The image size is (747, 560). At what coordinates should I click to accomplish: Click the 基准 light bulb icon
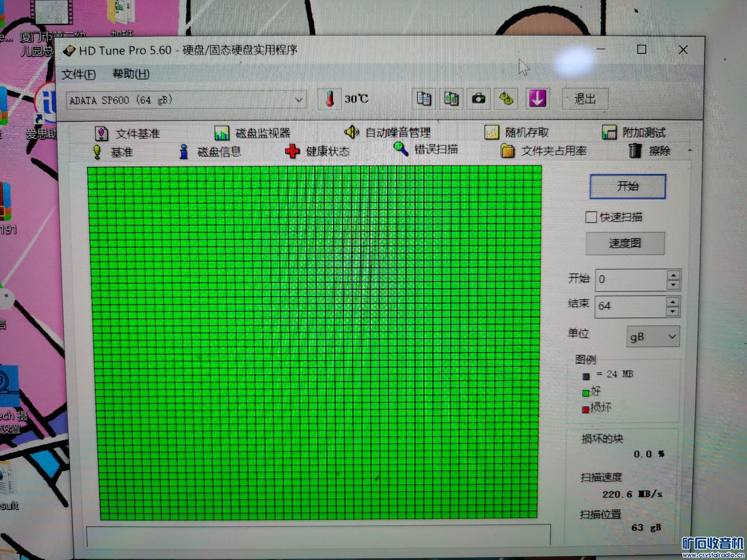tap(97, 152)
